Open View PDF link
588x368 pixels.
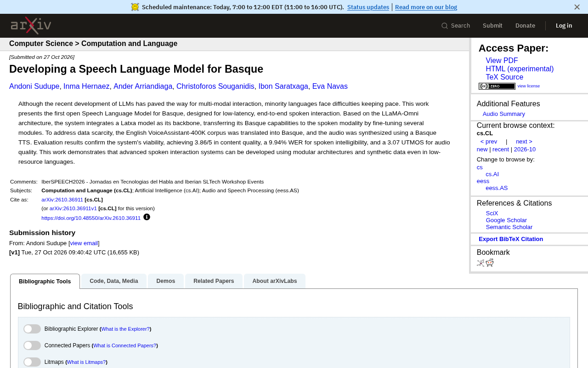(x=502, y=61)
